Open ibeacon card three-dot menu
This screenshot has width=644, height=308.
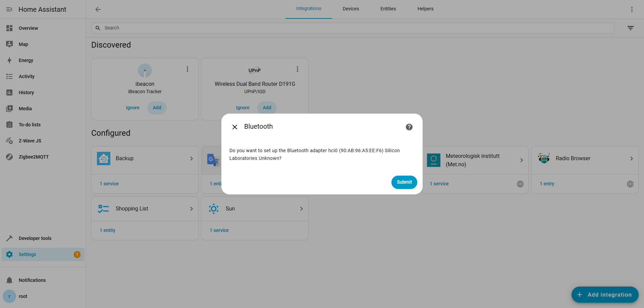pos(187,69)
